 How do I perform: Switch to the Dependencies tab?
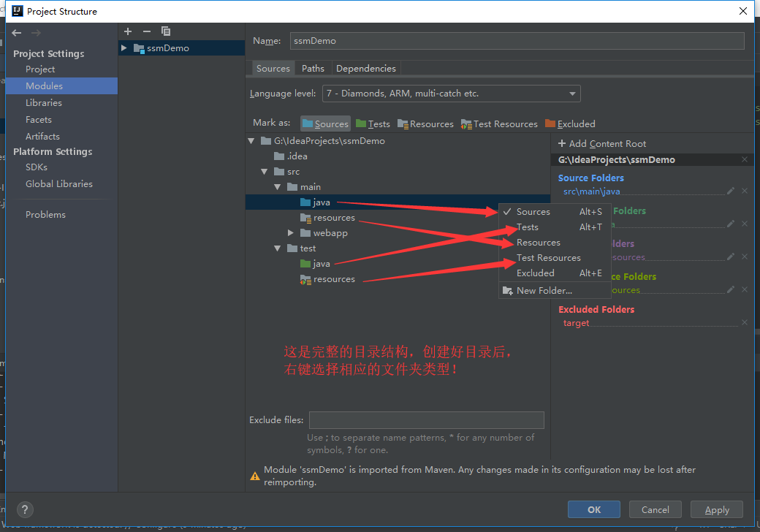366,68
